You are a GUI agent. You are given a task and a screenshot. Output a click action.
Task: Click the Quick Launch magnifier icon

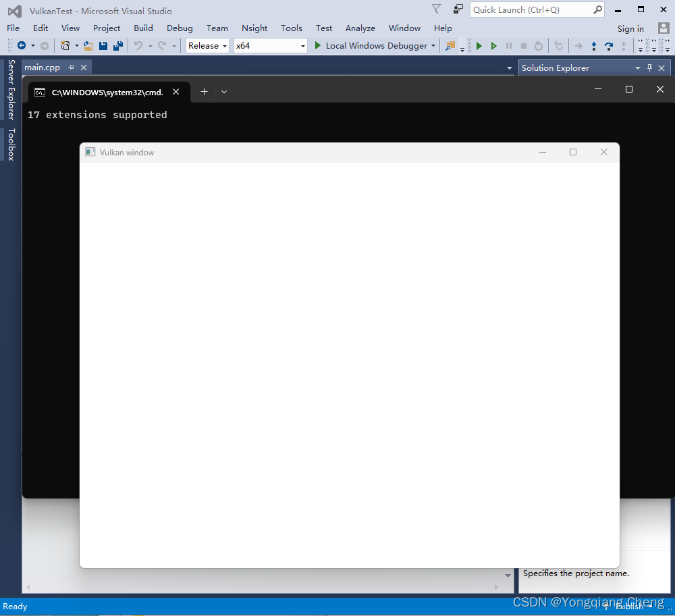598,9
